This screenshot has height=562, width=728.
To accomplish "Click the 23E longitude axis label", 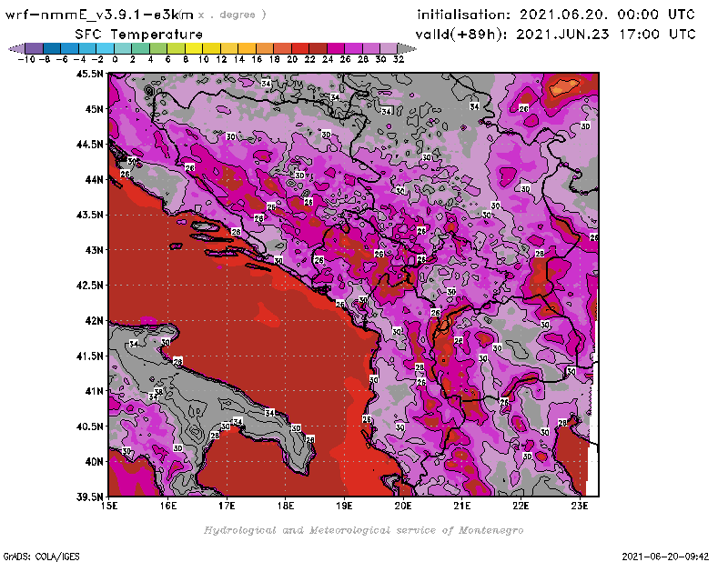I will [x=580, y=506].
